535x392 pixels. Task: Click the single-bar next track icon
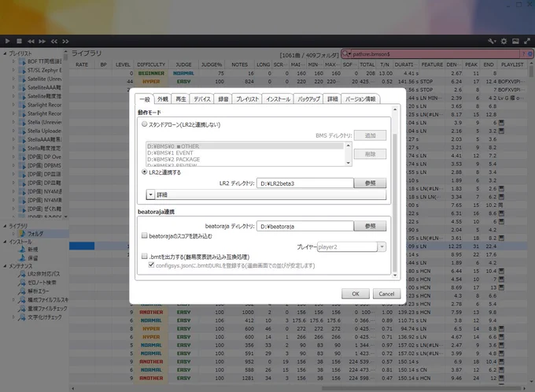click(42, 41)
